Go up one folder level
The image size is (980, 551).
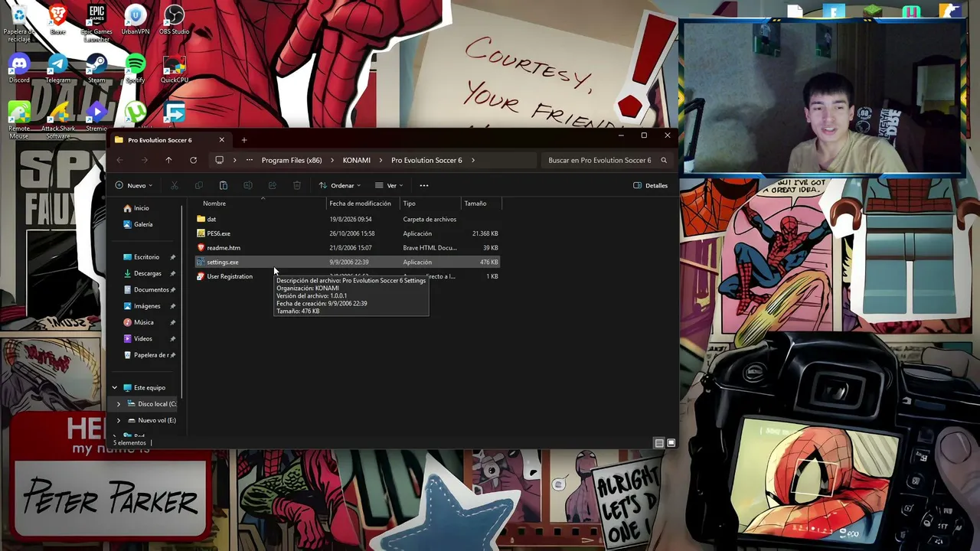(168, 160)
